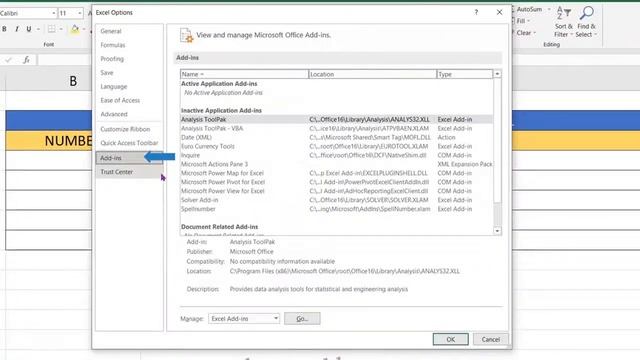The height and width of the screenshot is (360, 640).
Task: Toggle Italic formatting in the ribbon
Action: click(x=17, y=29)
